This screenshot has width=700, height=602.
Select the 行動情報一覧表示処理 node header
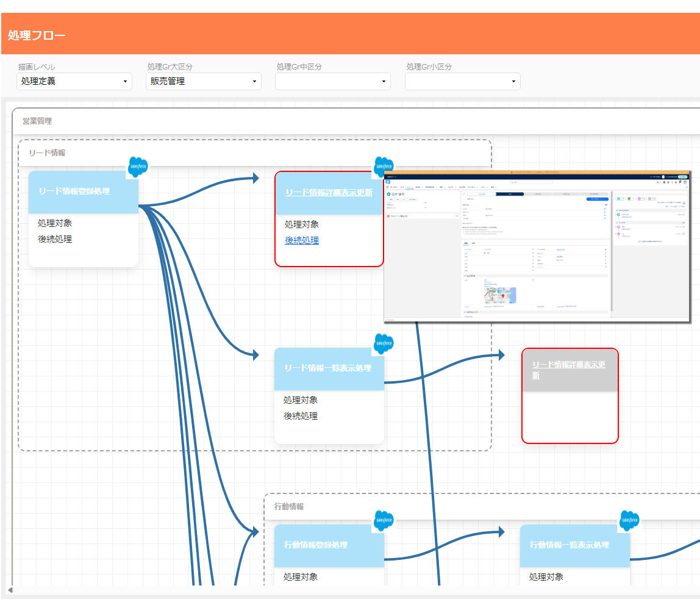(574, 545)
